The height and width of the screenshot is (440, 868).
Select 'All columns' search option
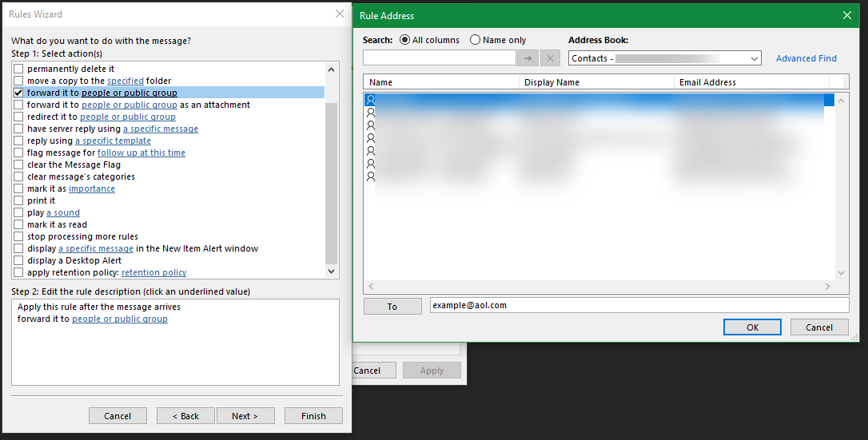[x=404, y=40]
